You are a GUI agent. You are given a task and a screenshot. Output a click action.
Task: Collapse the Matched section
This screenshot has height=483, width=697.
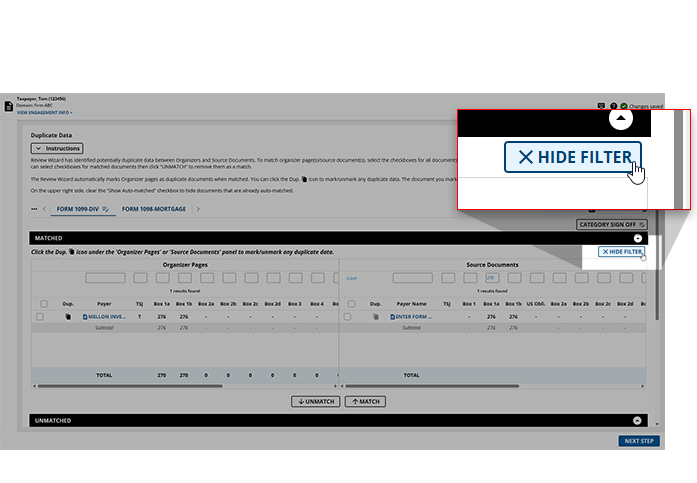click(637, 238)
